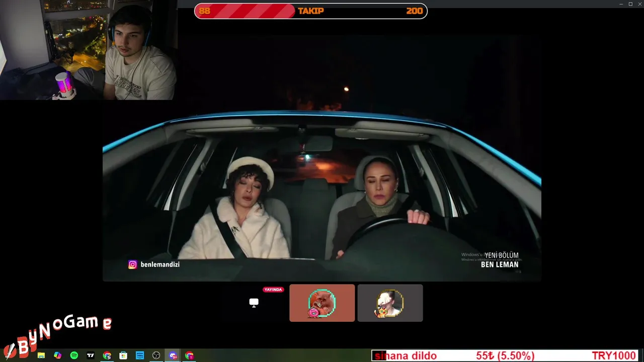Click the 55₺ (5.50%) donation amount
This screenshot has height=362, width=644.
(x=505, y=356)
